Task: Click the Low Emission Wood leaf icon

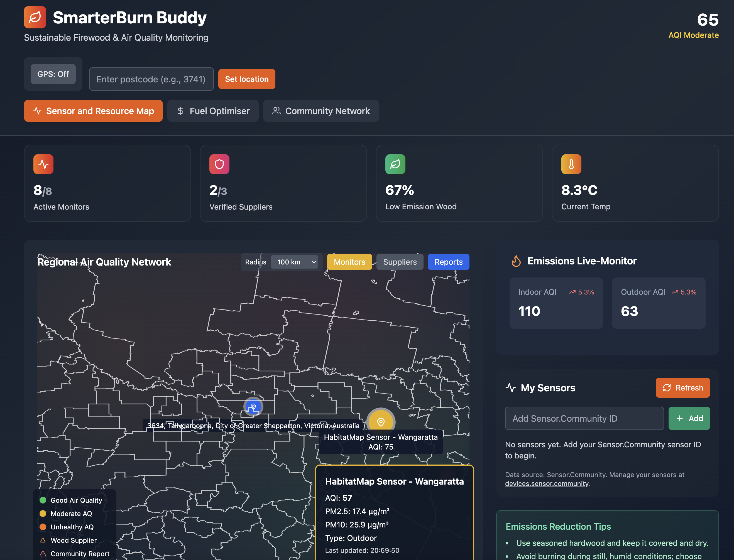Action: coord(395,164)
